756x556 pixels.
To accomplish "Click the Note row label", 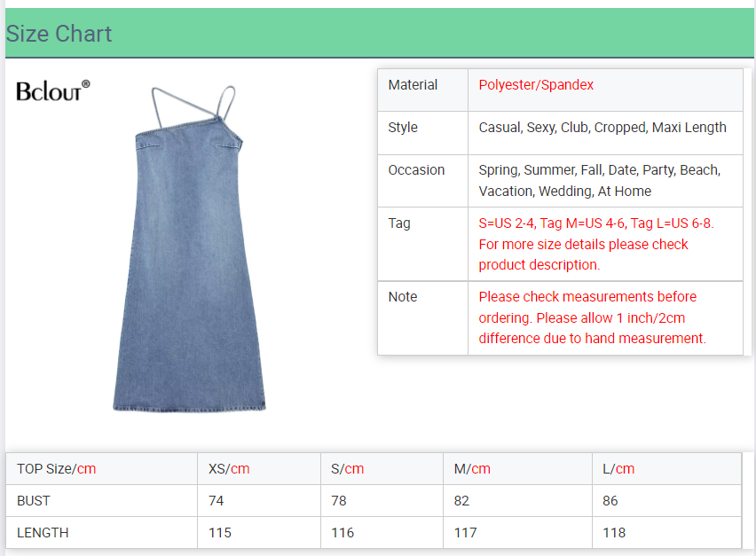I will tap(402, 297).
